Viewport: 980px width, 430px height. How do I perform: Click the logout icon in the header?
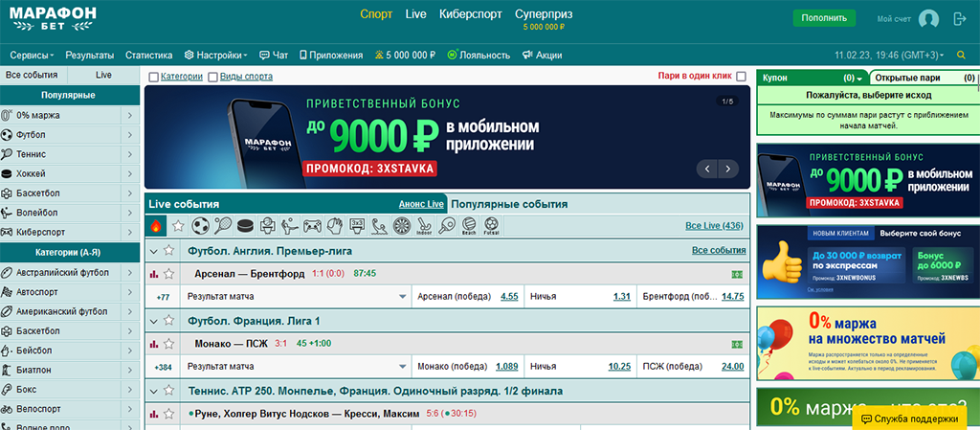959,19
